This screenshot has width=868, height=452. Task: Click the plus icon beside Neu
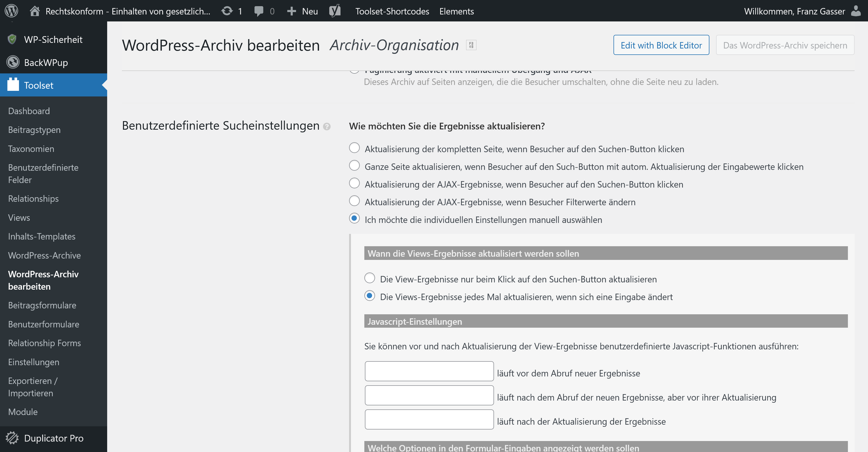tap(291, 11)
